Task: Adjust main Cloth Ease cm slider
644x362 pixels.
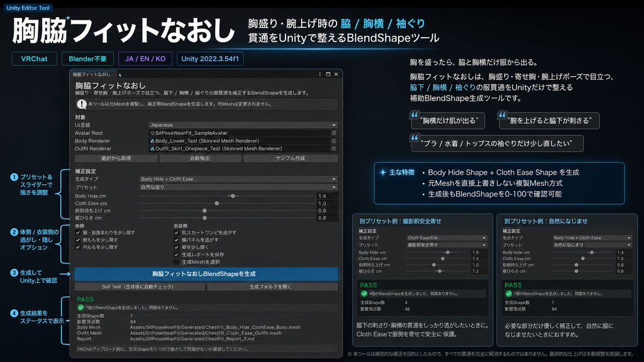Action: tap(217, 203)
